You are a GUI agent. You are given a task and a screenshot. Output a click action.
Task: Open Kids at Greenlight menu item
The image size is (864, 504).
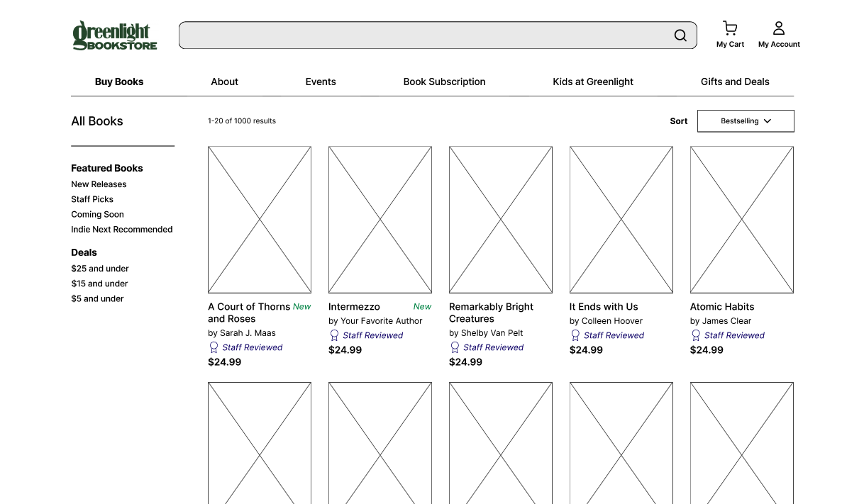point(593,82)
